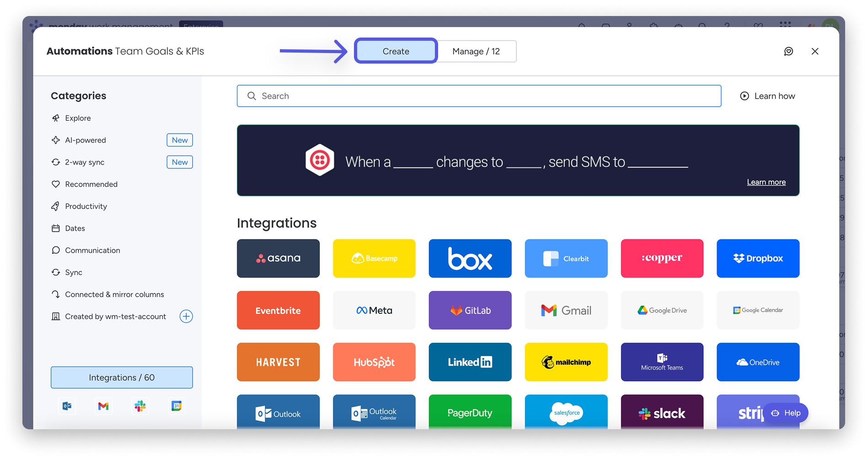The image size is (868, 459).
Task: Click the Help button
Action: tap(786, 413)
